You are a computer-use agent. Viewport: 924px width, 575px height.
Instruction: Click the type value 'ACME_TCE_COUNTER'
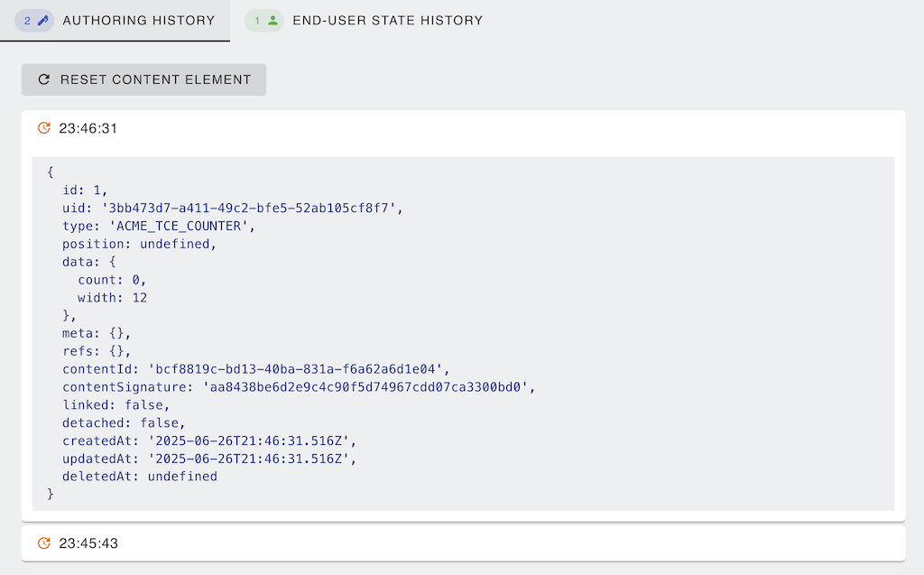coord(179,226)
